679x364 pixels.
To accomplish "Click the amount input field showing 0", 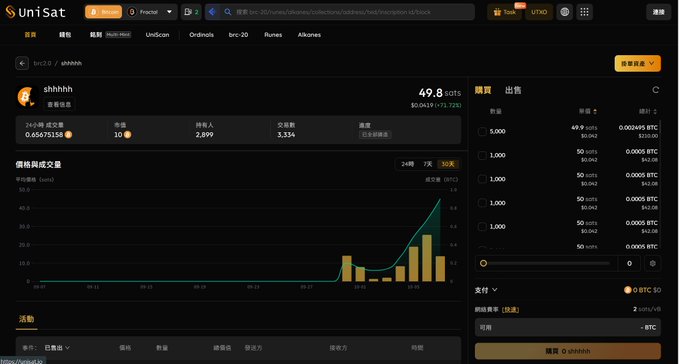I will 629,263.
